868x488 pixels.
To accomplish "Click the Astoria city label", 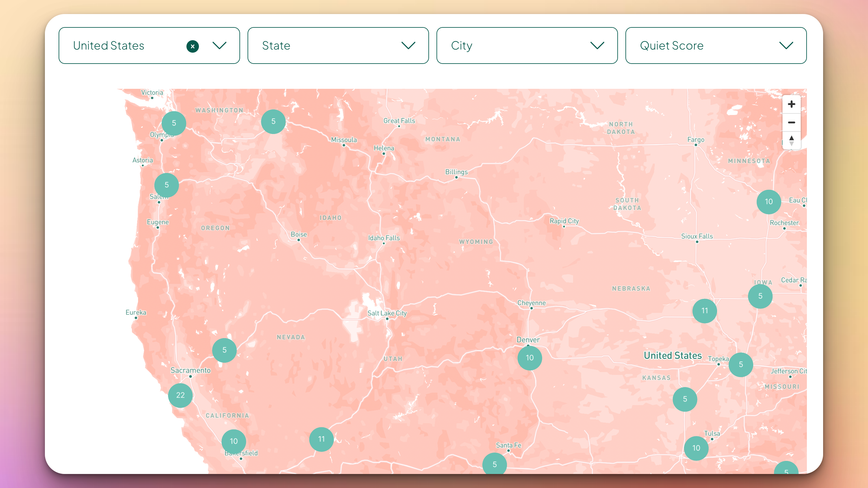I will (x=142, y=160).
